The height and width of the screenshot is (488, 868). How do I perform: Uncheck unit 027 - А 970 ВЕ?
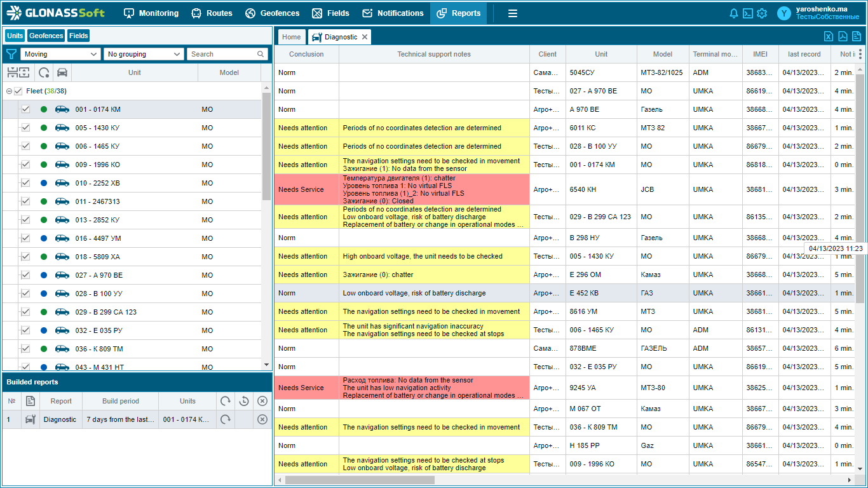(x=25, y=275)
